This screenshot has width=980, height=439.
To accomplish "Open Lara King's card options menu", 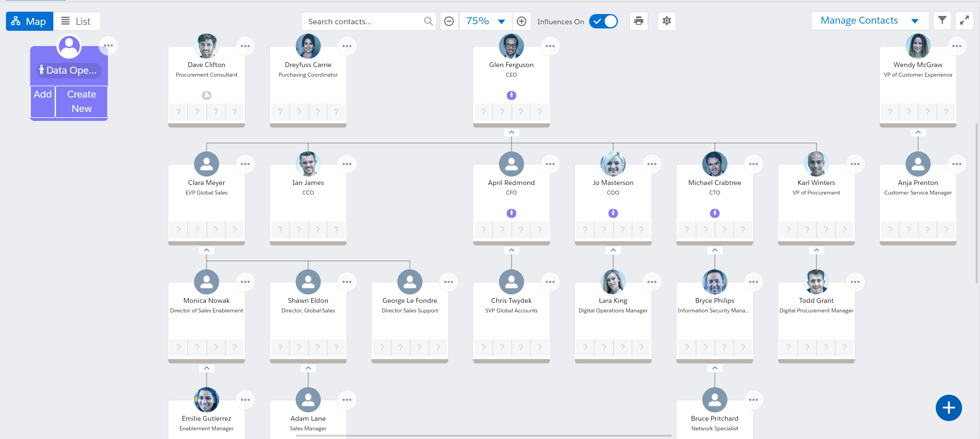I will (x=651, y=282).
